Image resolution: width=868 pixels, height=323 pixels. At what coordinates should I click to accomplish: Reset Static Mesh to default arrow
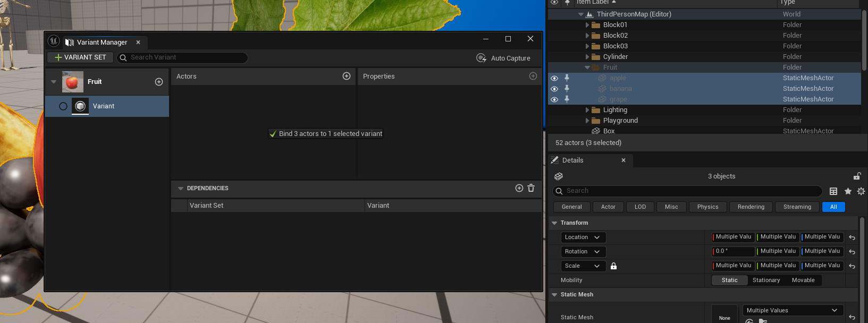(x=852, y=317)
